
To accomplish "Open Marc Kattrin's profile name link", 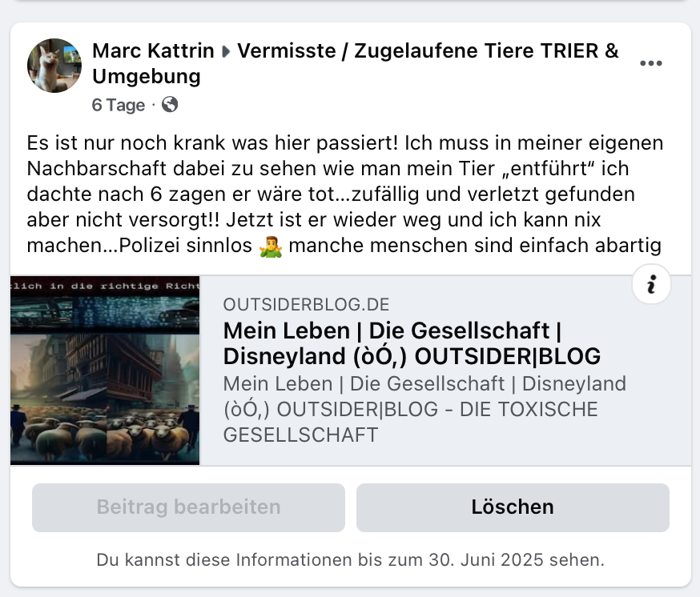I will (153, 51).
